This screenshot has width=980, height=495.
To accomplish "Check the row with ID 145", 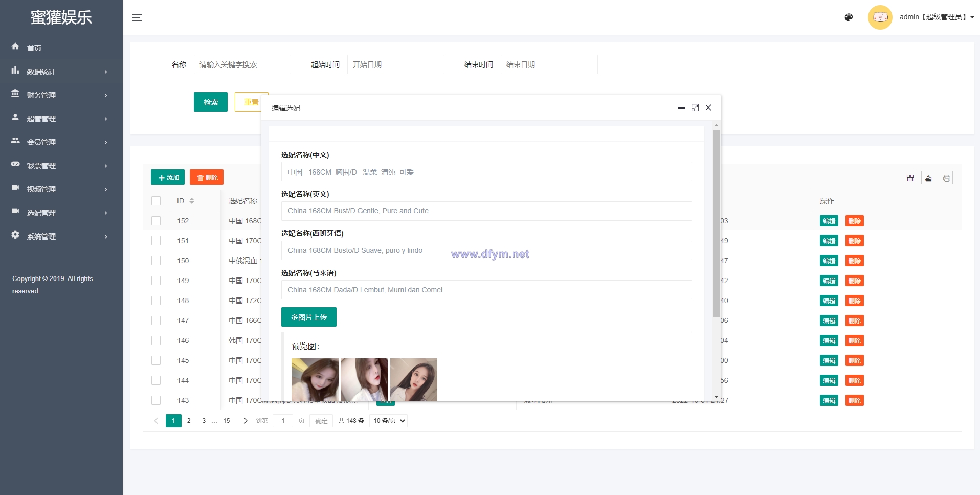I will pos(156,360).
